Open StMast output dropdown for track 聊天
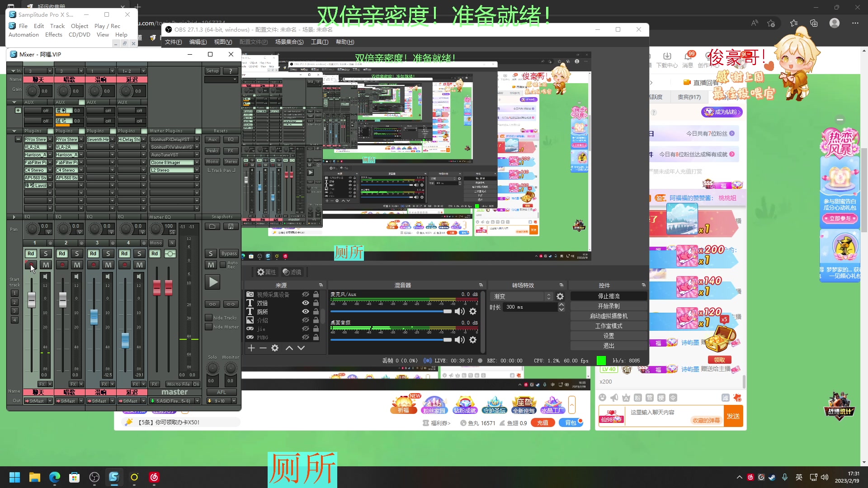The height and width of the screenshot is (488, 868). (50, 401)
